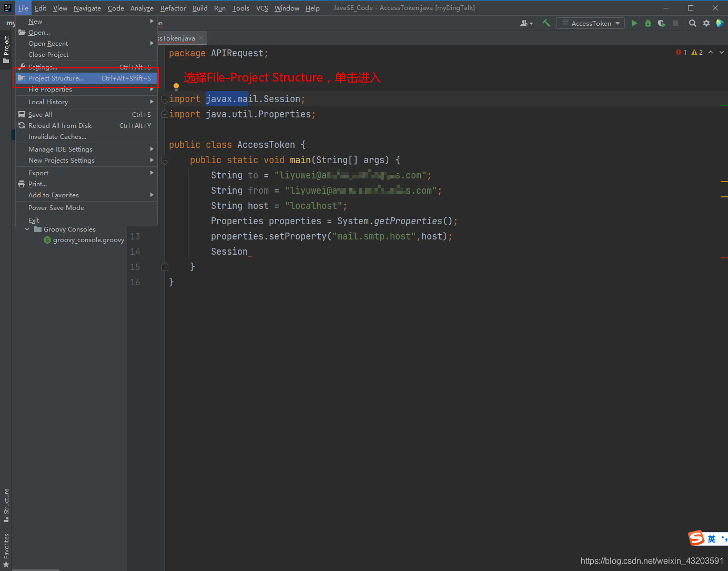Open the user account icon in toolbar

coord(526,23)
